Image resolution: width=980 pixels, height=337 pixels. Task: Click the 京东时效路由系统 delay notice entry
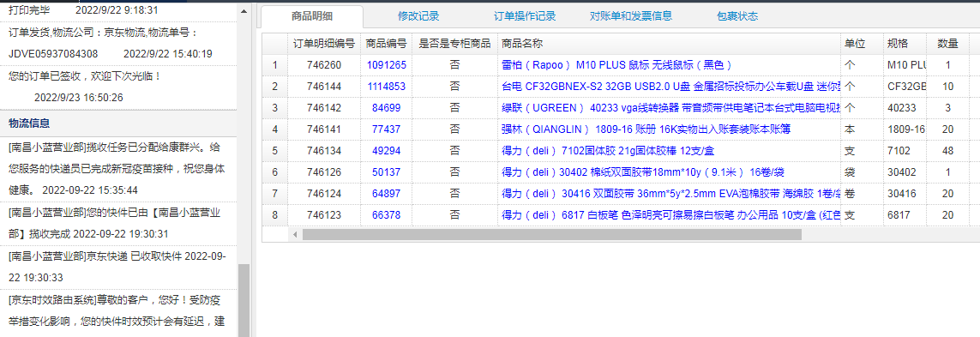(119, 313)
